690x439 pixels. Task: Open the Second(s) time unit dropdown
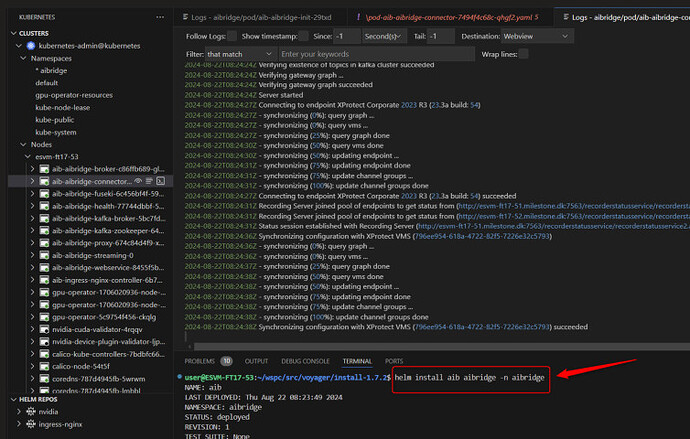pyautogui.click(x=391, y=35)
